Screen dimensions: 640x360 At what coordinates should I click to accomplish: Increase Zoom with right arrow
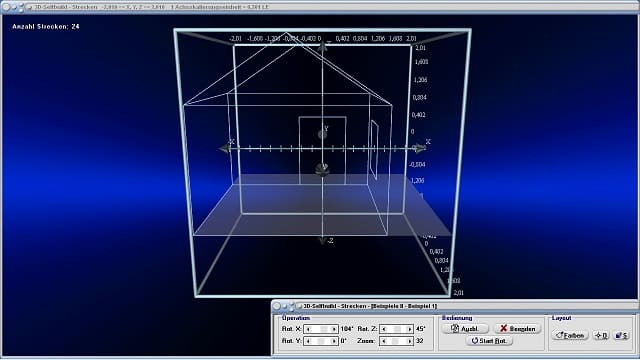coord(410,341)
